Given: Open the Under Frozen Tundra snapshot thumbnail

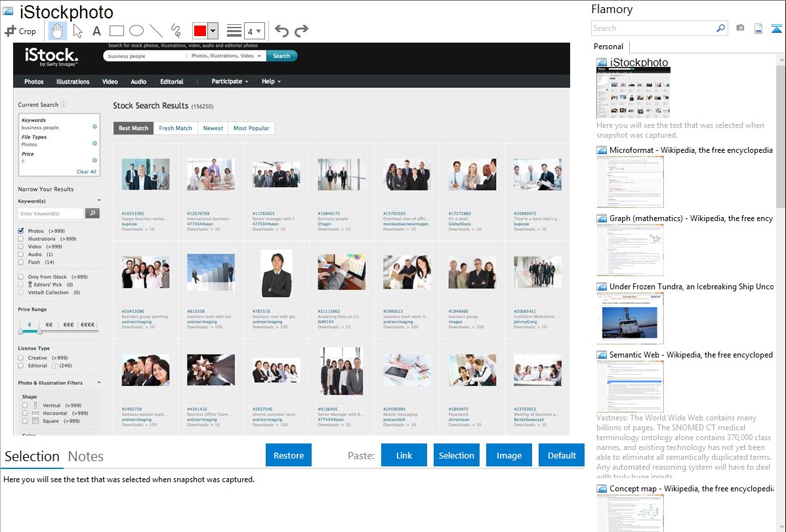Looking at the screenshot, I should click(630, 318).
